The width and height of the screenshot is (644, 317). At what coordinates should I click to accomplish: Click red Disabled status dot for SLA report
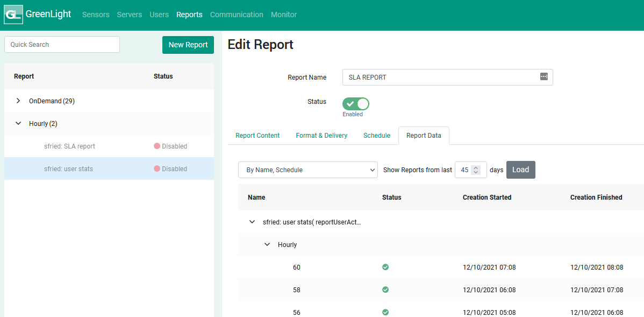pos(157,146)
